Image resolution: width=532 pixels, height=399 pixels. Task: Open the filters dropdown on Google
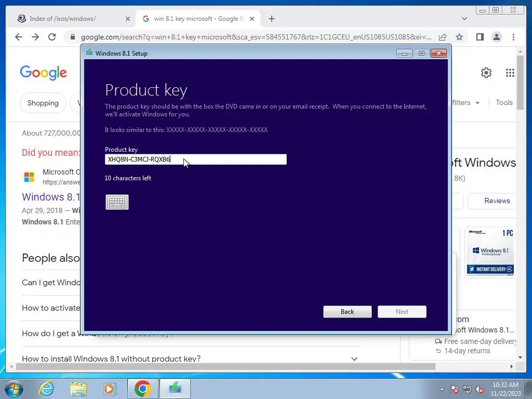[466, 102]
